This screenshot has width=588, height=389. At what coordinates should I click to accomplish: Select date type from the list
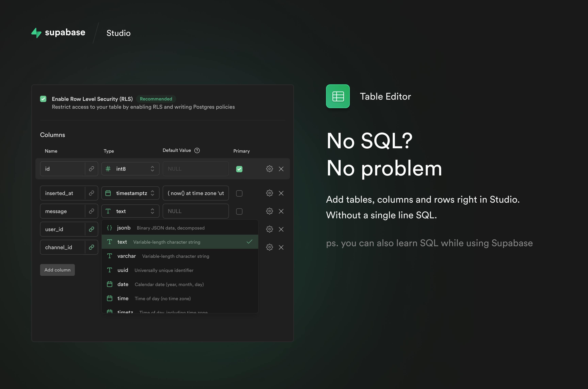pyautogui.click(x=180, y=284)
